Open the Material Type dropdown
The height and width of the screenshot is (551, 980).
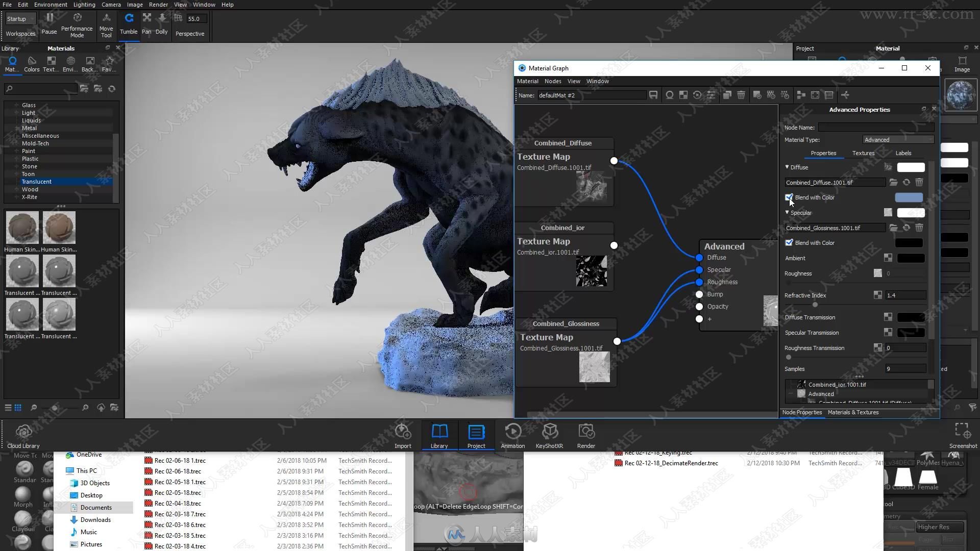[x=898, y=139]
